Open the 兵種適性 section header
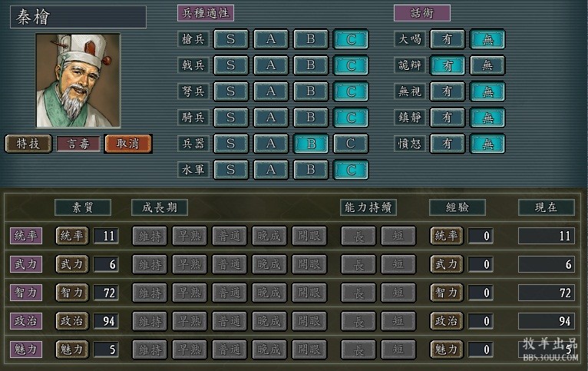Viewport: 588px width, 371px height. [x=206, y=13]
